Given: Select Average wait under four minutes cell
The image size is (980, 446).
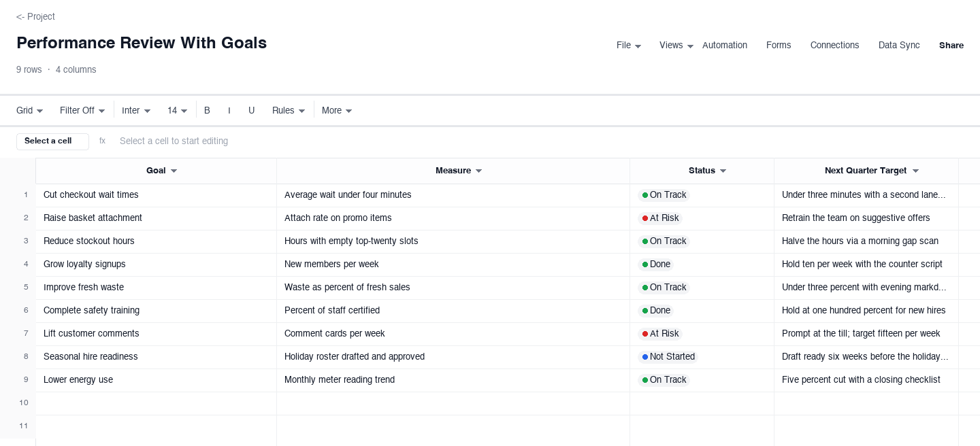Looking at the screenshot, I should pyautogui.click(x=453, y=195).
